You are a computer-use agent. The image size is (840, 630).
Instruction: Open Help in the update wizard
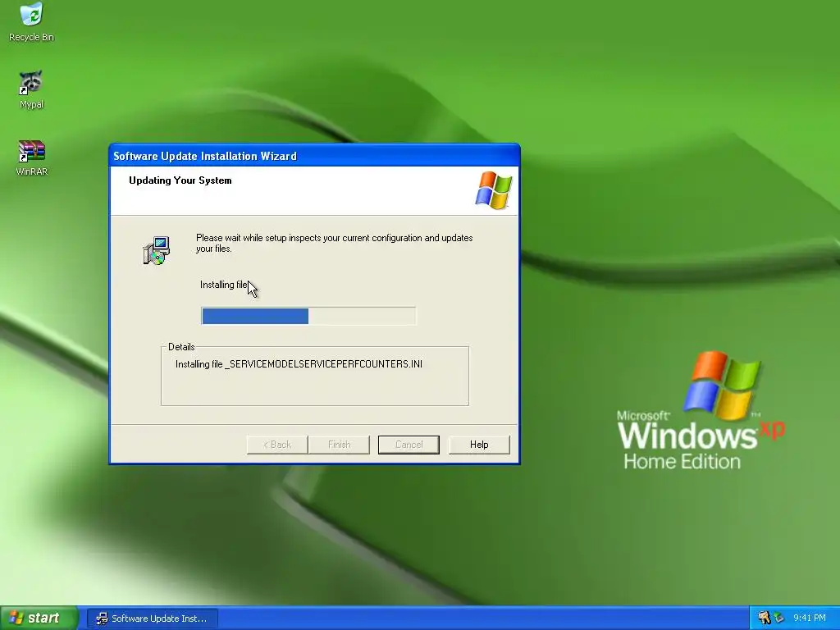tap(479, 445)
